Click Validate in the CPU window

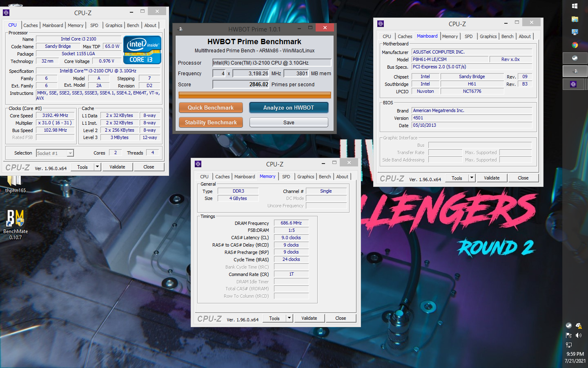pyautogui.click(x=117, y=167)
